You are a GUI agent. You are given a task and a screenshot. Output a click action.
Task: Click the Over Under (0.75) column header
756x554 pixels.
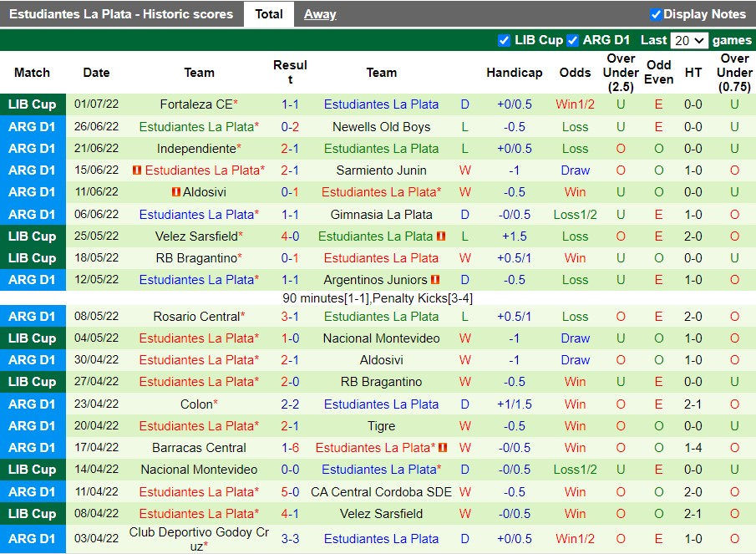(734, 73)
